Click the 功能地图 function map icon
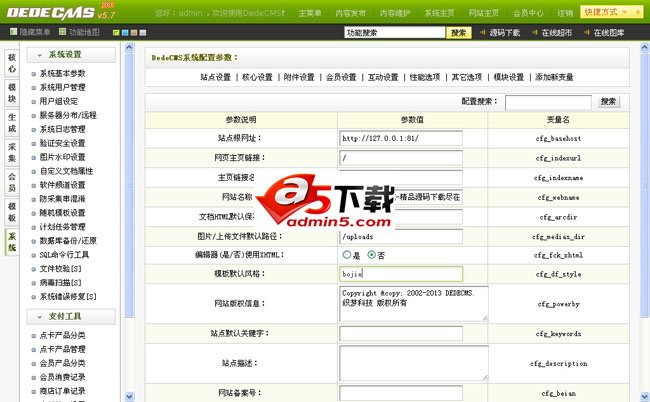 click(x=62, y=32)
